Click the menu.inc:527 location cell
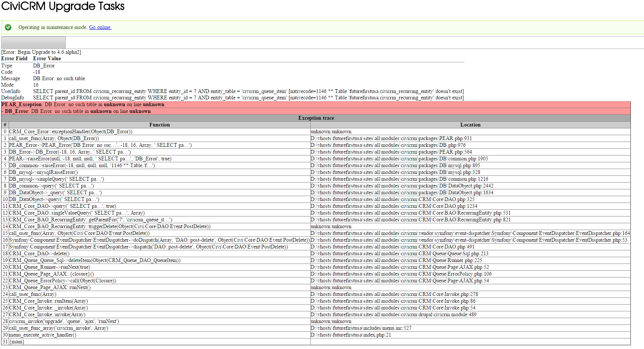Image resolution: width=644 pixels, height=349 pixels. (x=471, y=328)
